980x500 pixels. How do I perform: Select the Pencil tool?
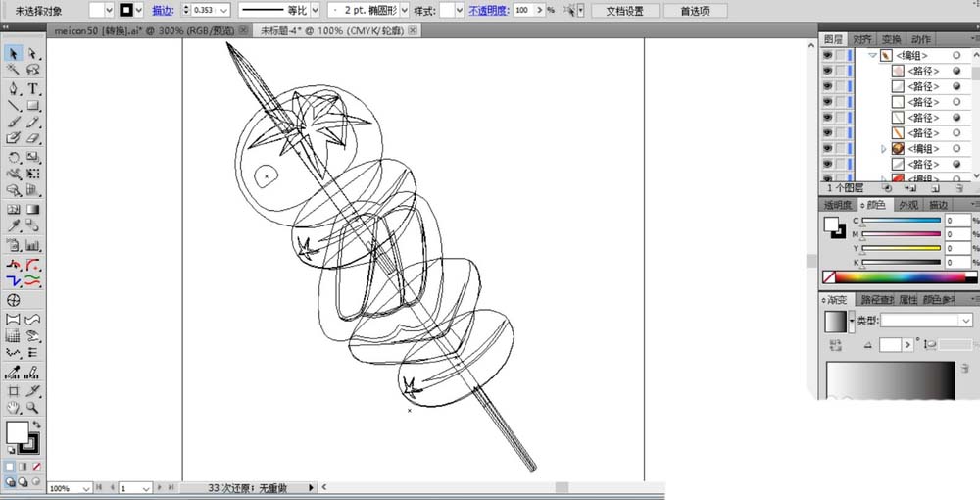click(33, 123)
